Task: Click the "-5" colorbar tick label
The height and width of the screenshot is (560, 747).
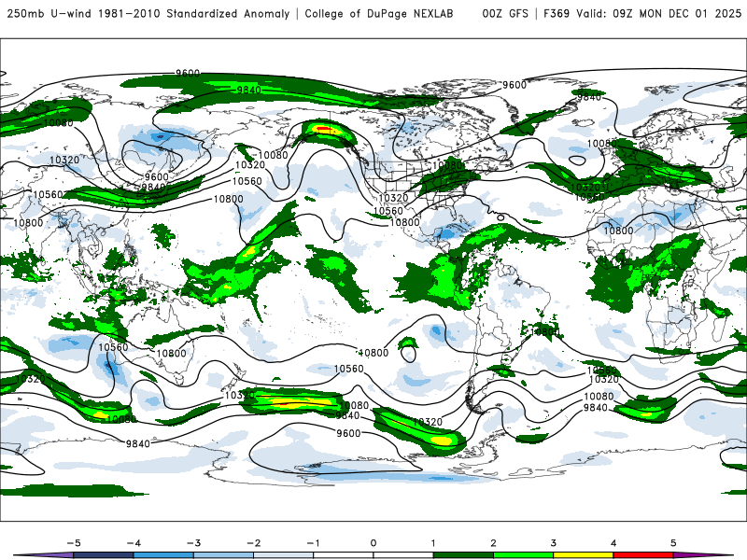Action: tap(74, 543)
